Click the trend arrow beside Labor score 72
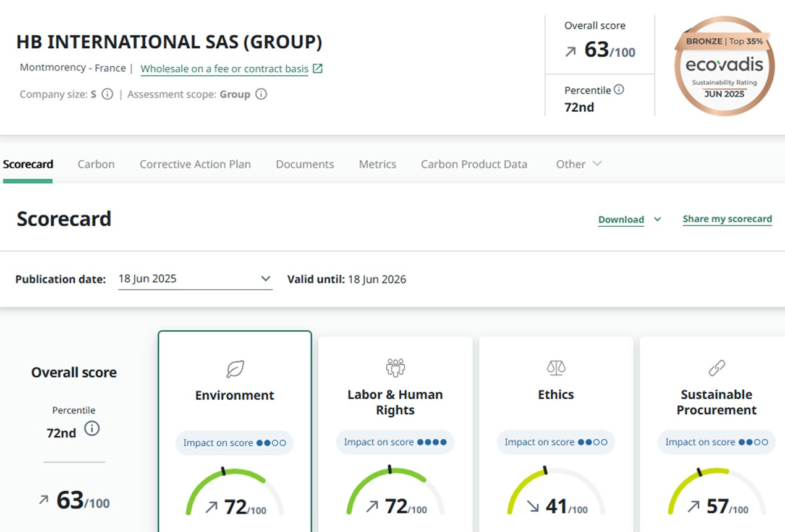785x532 pixels. (372, 507)
